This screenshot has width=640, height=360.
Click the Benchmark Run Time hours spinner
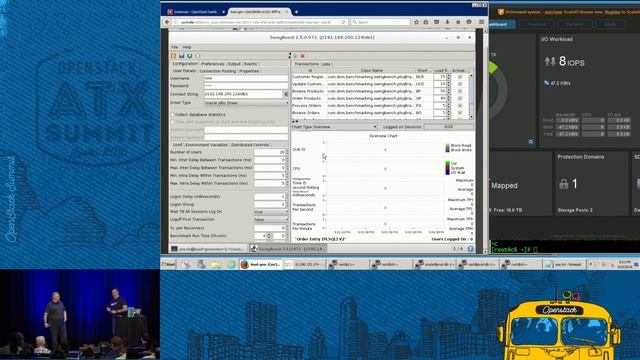tap(269, 236)
